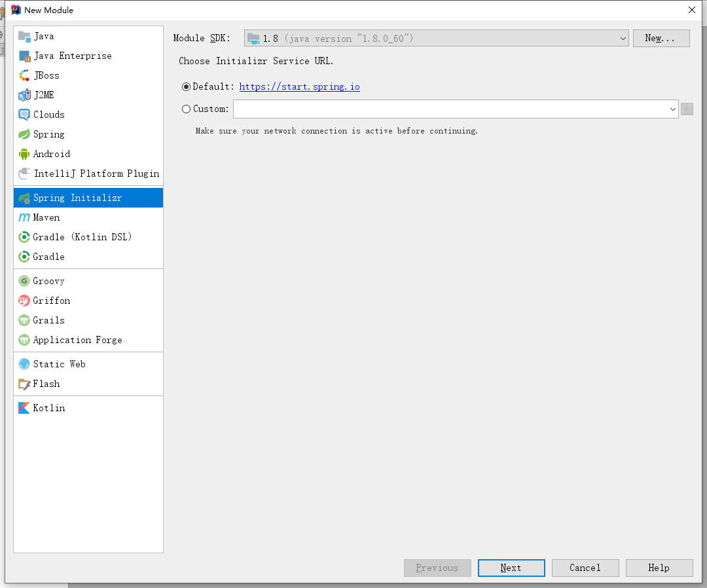Viewport: 707px width, 588px height.
Task: Click the icon button beside Custom field
Action: (x=687, y=109)
